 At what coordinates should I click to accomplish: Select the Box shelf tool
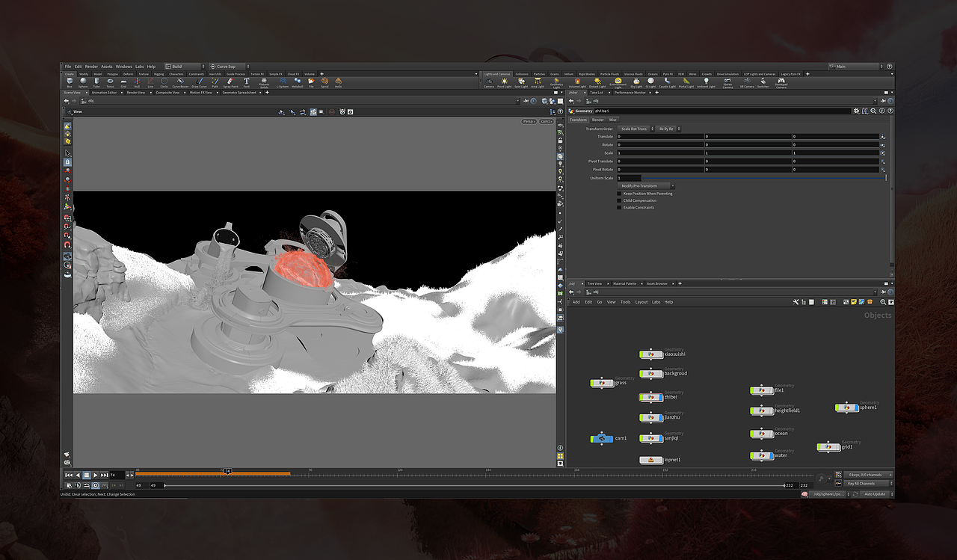click(x=70, y=82)
